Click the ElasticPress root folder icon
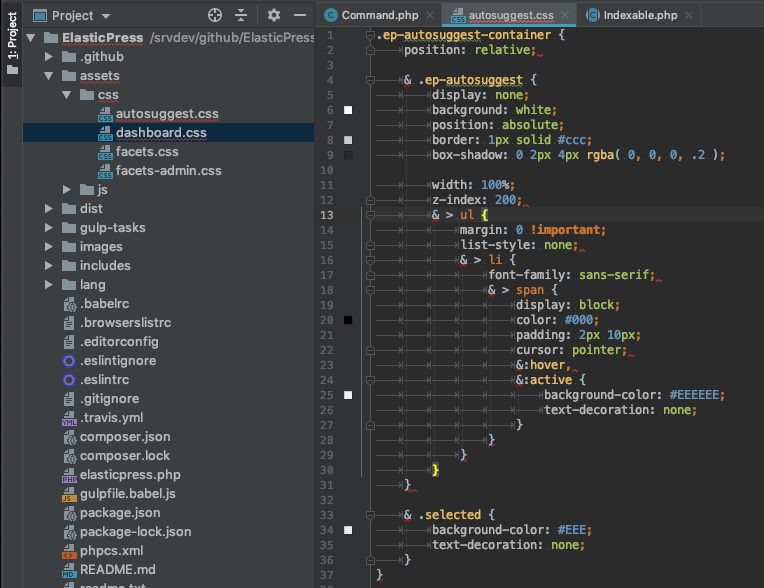764x588 pixels. coord(51,38)
